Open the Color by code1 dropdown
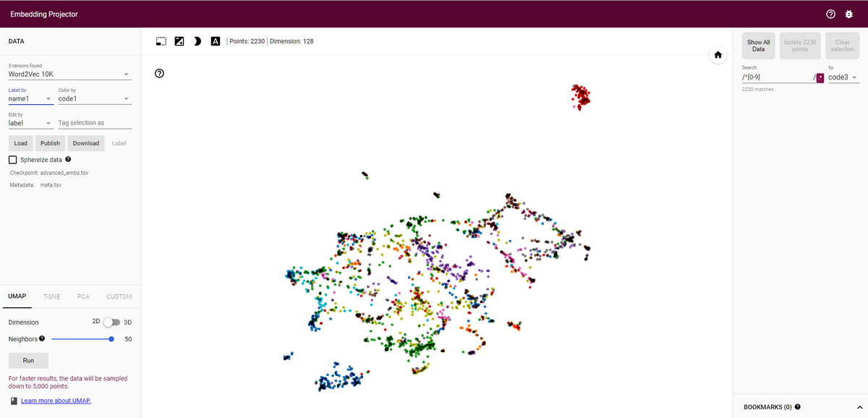Image resolution: width=868 pixels, height=418 pixels. (x=94, y=98)
